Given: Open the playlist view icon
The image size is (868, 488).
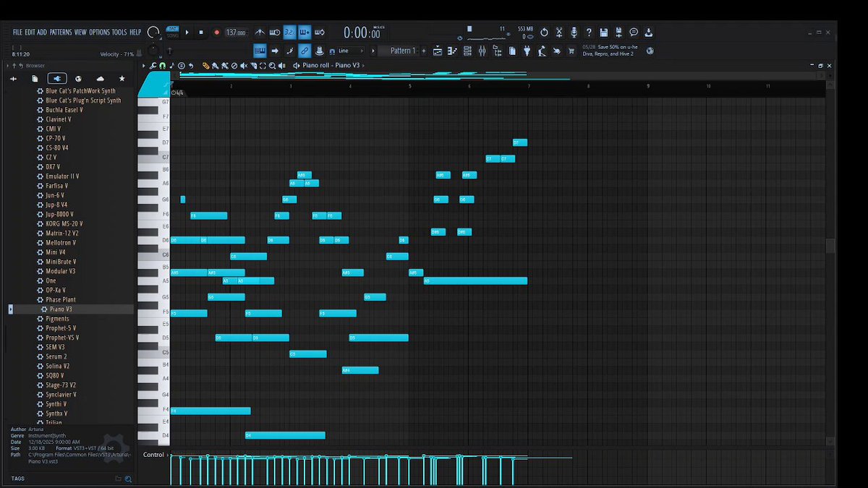Looking at the screenshot, I should tap(438, 51).
